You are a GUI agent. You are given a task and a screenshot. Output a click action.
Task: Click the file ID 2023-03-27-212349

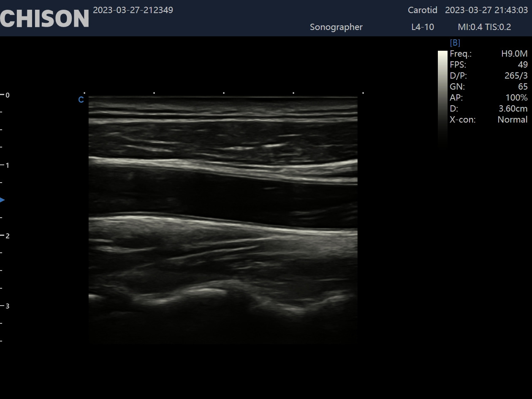pos(133,10)
